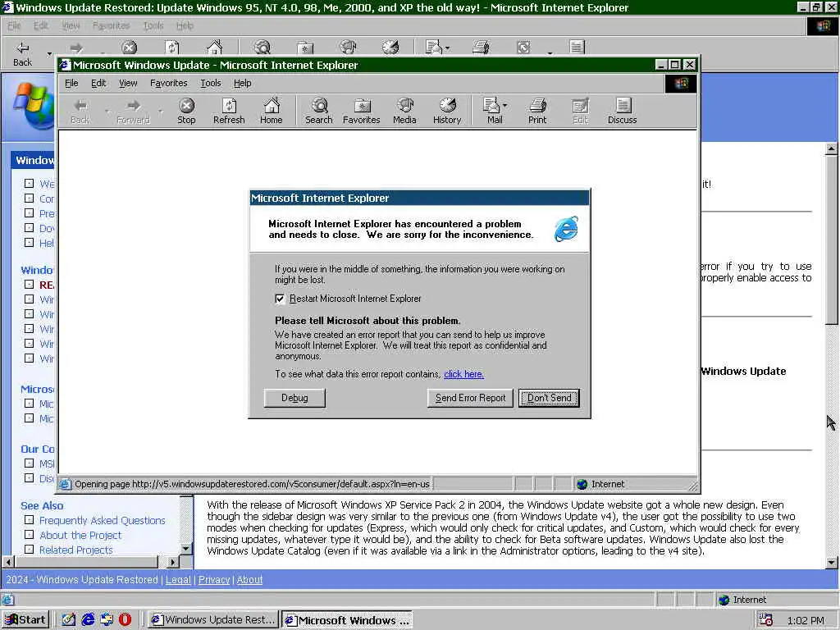Click the Search icon in the Windows Update Restored window

coord(262,48)
